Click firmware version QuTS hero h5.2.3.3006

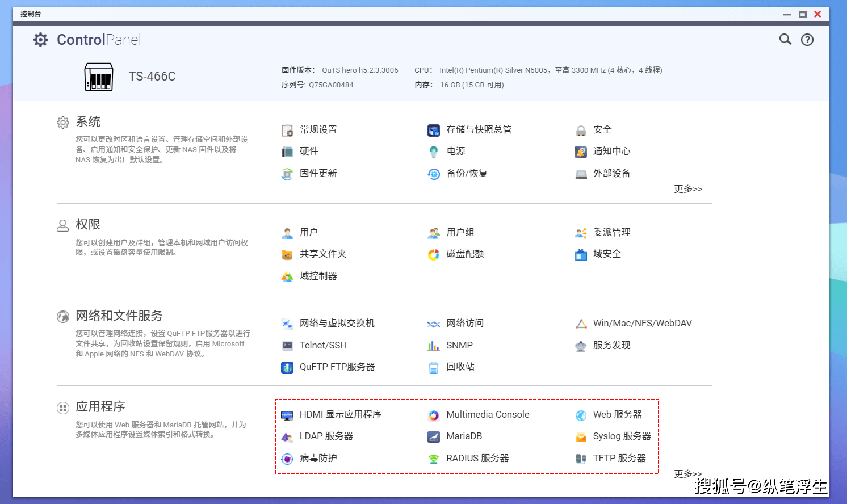360,70
